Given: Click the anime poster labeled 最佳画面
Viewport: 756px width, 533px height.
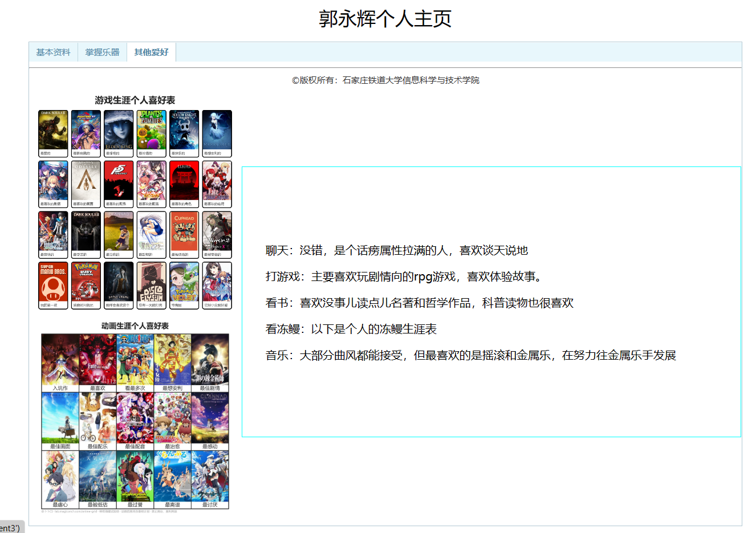Looking at the screenshot, I should coord(60,418).
